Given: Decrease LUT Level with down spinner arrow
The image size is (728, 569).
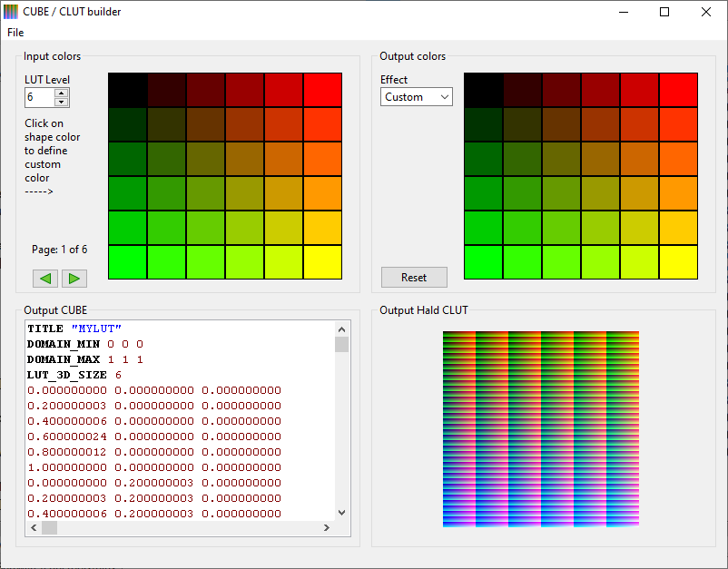Looking at the screenshot, I should point(62,103).
